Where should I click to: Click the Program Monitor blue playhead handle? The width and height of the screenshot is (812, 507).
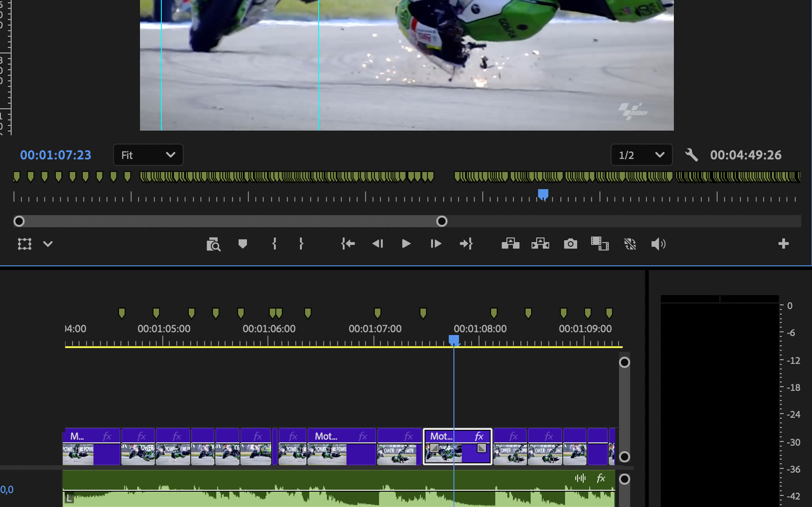click(x=543, y=194)
